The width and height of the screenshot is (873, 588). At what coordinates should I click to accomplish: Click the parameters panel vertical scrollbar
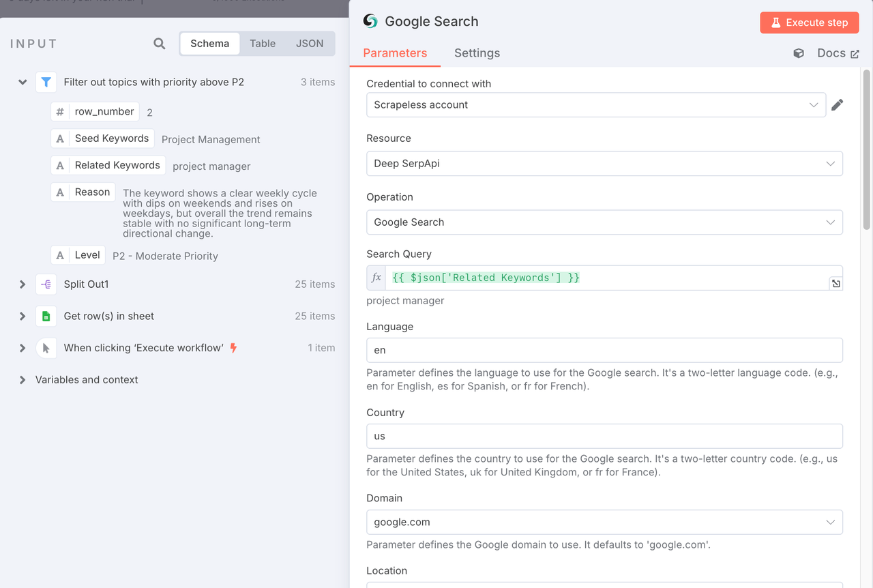pos(867,150)
